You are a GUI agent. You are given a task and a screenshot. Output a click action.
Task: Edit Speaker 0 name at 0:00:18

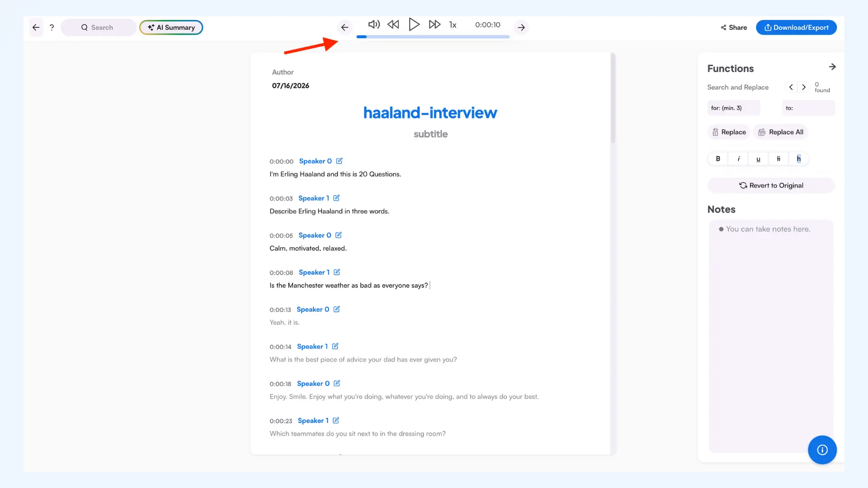point(337,383)
